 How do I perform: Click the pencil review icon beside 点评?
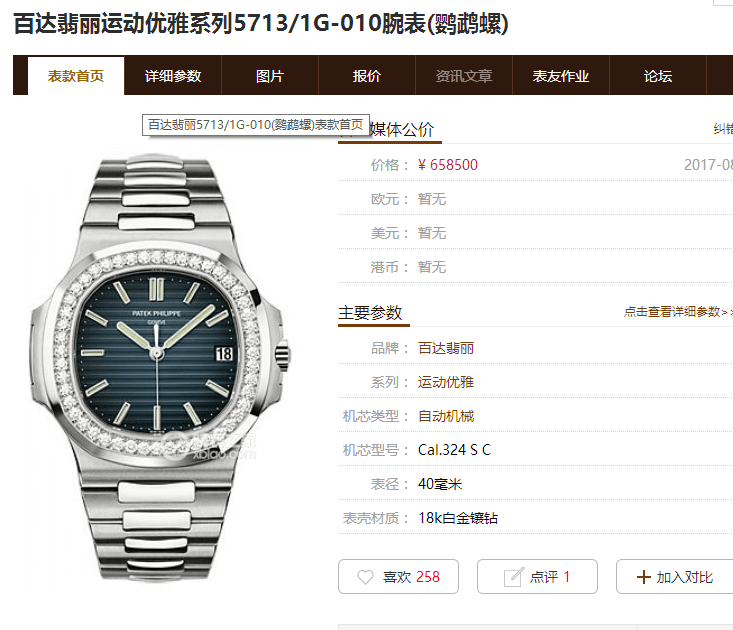(x=513, y=577)
